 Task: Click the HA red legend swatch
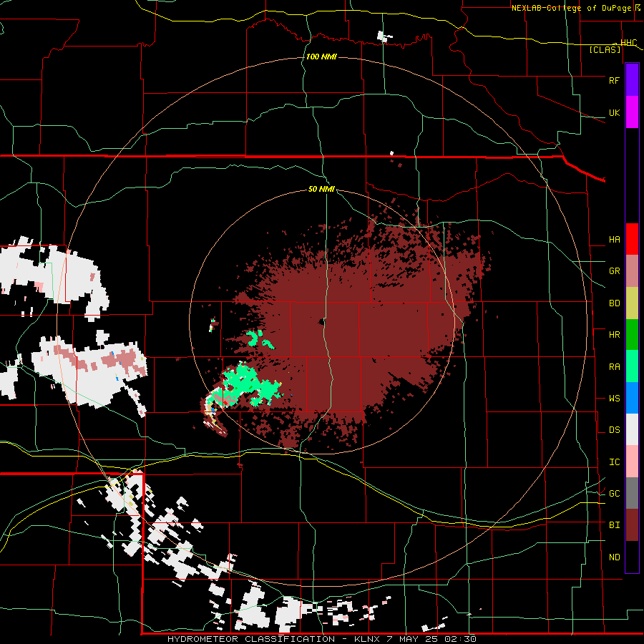tap(632, 239)
